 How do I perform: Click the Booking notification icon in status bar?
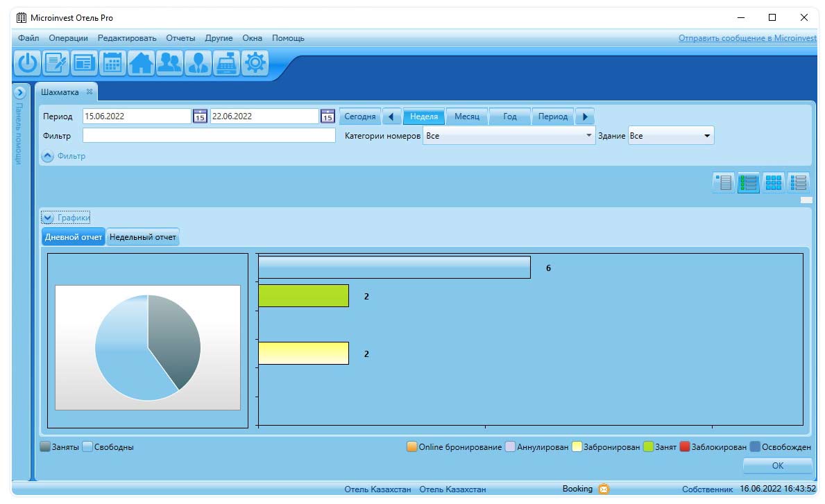coord(604,489)
